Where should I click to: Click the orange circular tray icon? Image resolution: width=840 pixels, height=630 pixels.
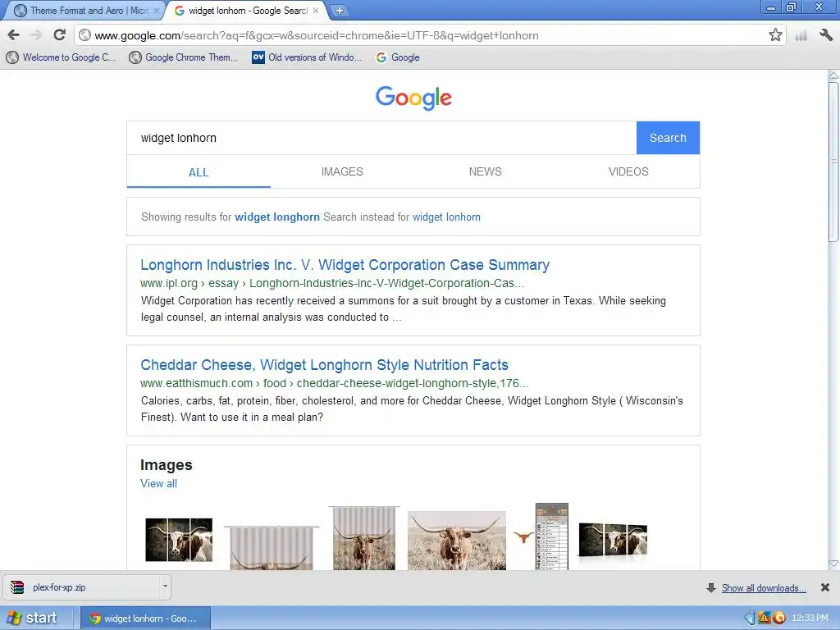(779, 619)
